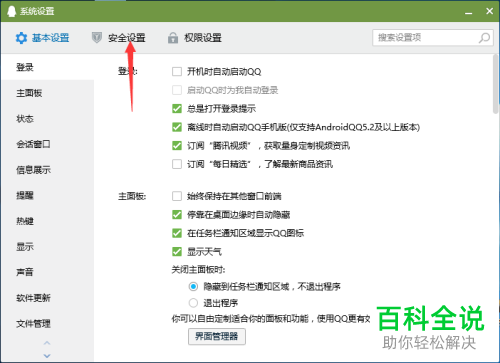This screenshot has height=363, width=500.
Task: Click the magnifier search icon
Action: pos(484,38)
